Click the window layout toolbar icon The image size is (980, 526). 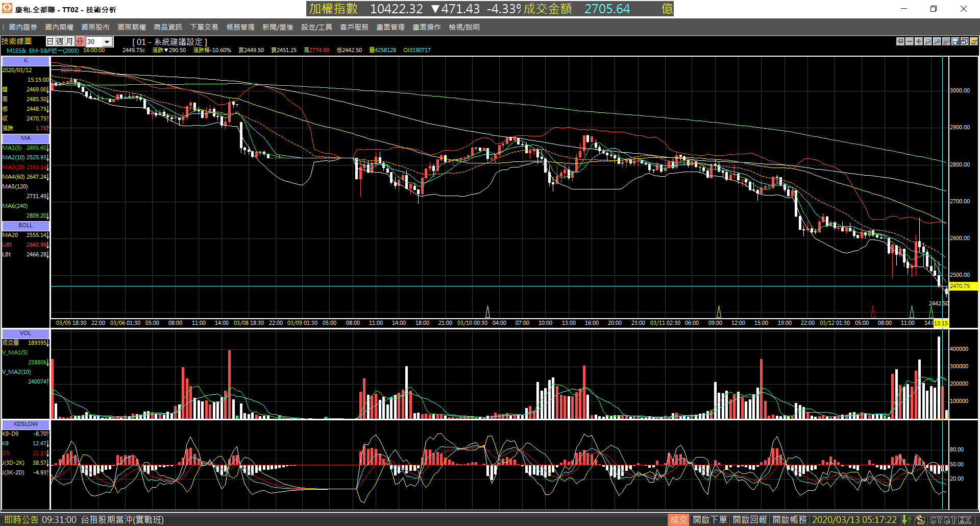pos(964,41)
